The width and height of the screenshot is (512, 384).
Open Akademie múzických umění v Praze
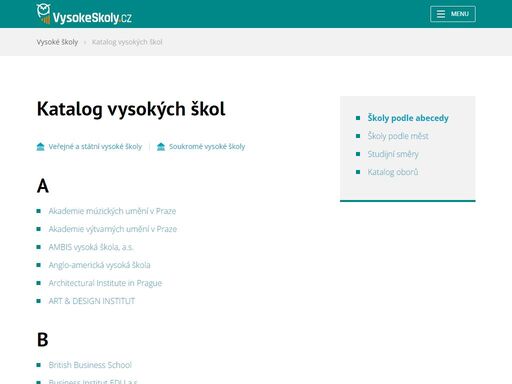pos(112,211)
